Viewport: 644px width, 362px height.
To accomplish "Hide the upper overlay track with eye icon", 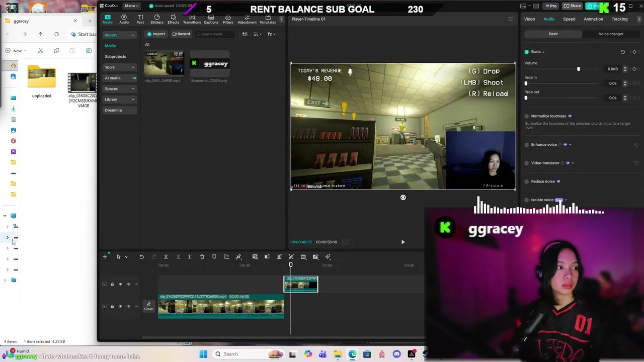I will [120, 284].
